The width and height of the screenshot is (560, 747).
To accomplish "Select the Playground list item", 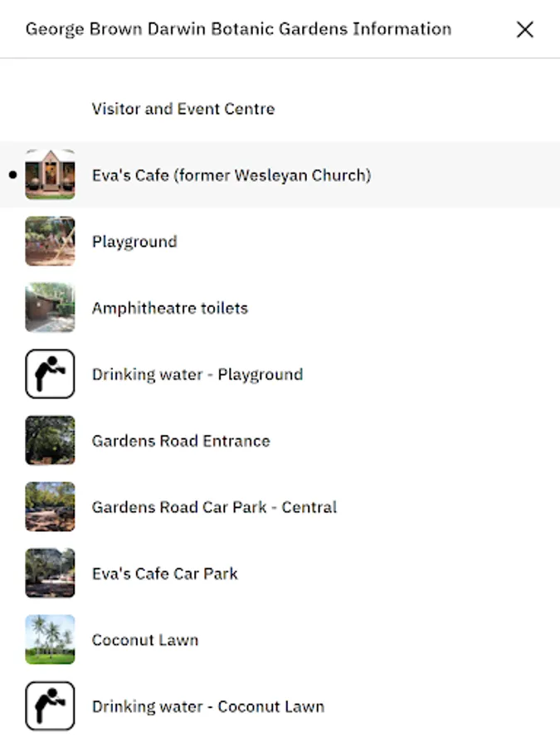I will point(134,242).
